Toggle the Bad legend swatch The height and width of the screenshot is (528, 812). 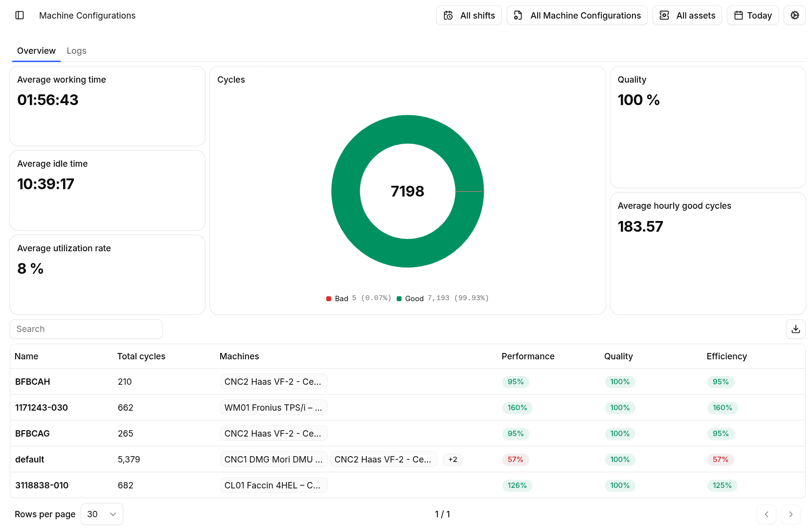(329, 299)
